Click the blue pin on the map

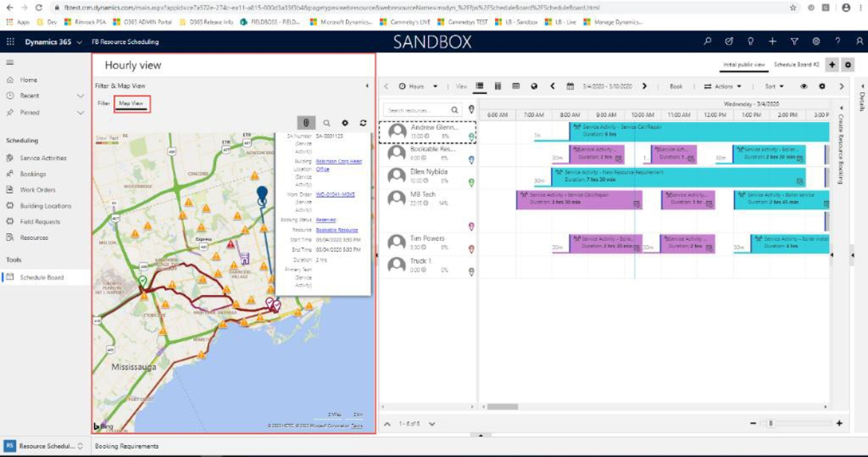[x=262, y=195]
